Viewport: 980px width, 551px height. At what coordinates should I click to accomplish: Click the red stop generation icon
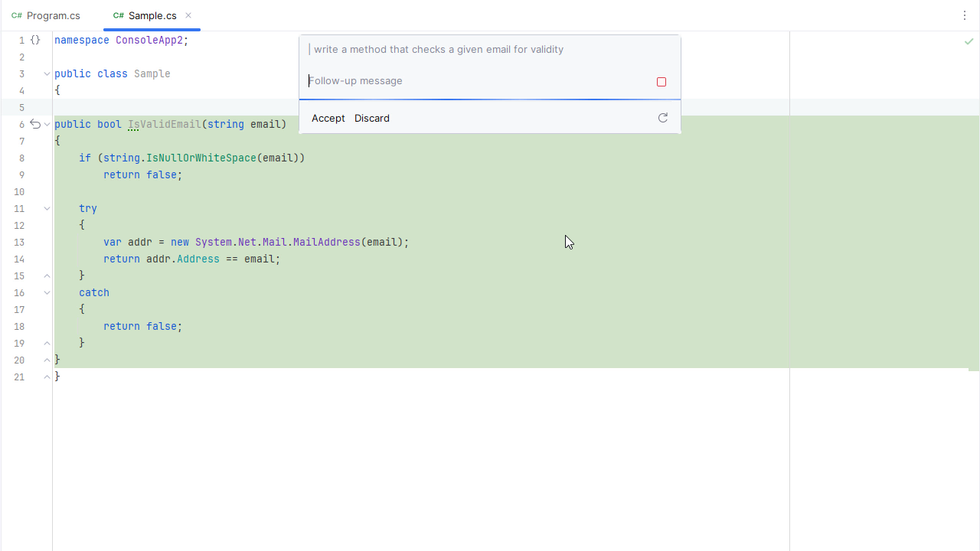[661, 82]
